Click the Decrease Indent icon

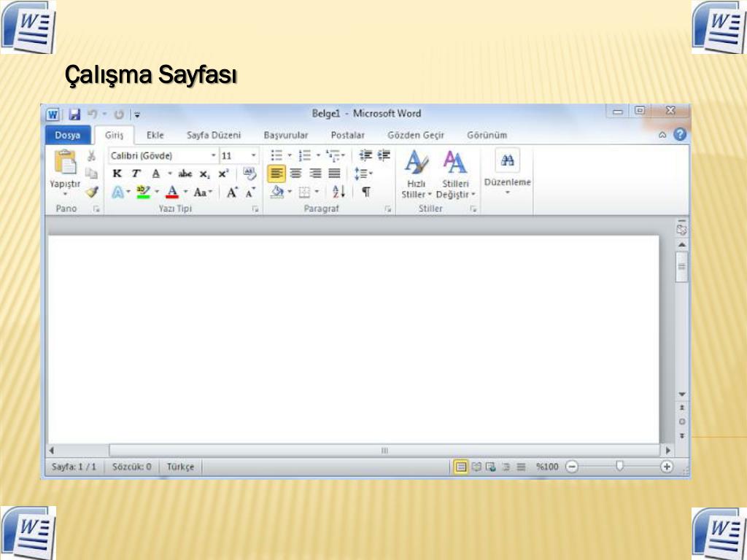click(365, 155)
